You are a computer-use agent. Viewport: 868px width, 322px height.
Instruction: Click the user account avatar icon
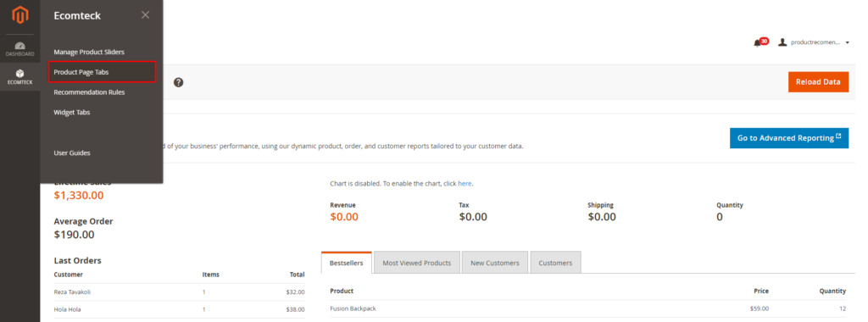click(x=782, y=42)
